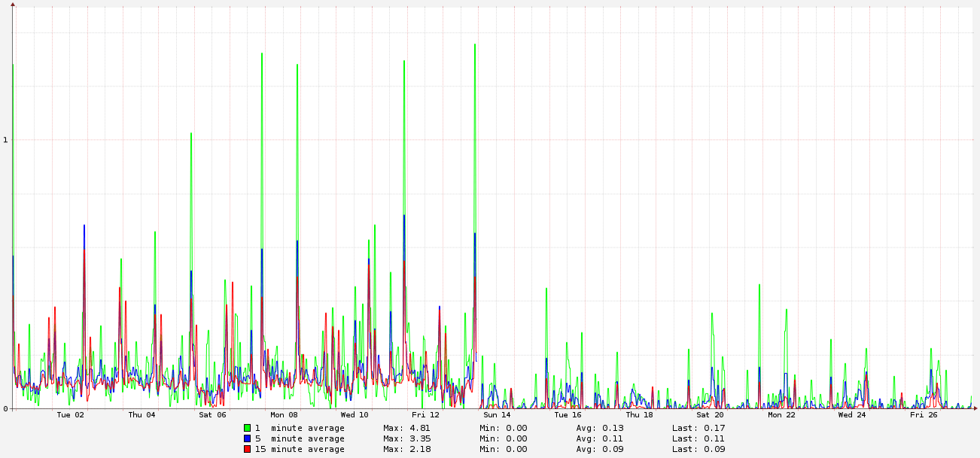Click the Mon 22 date label
The width and height of the screenshot is (980, 458).
click(x=781, y=414)
